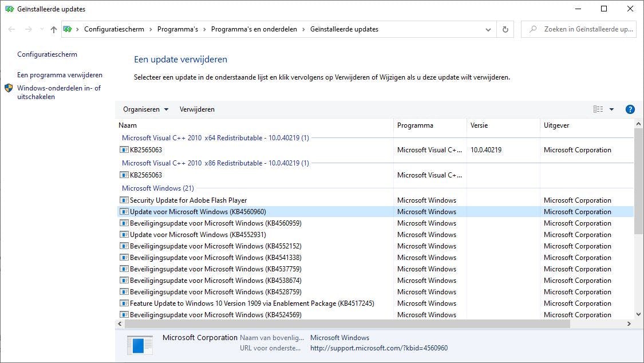Click the view options icon in the toolbar
The width and height of the screenshot is (644, 363).
(598, 109)
